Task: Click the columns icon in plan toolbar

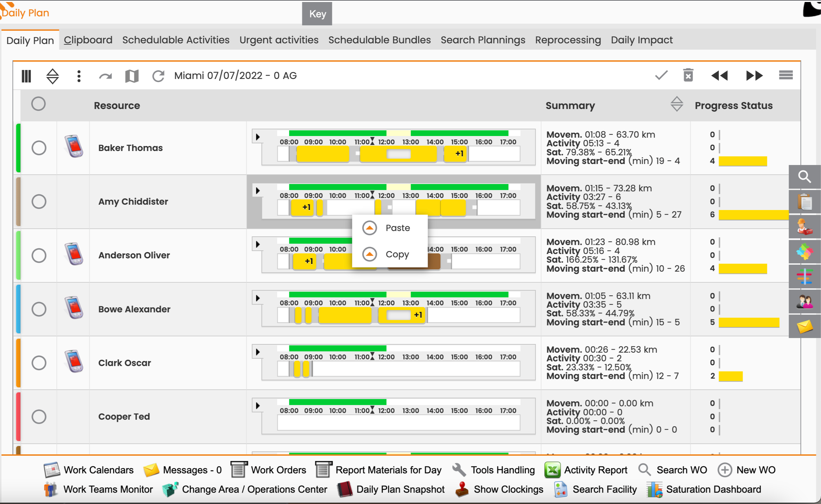Action: 26,76
